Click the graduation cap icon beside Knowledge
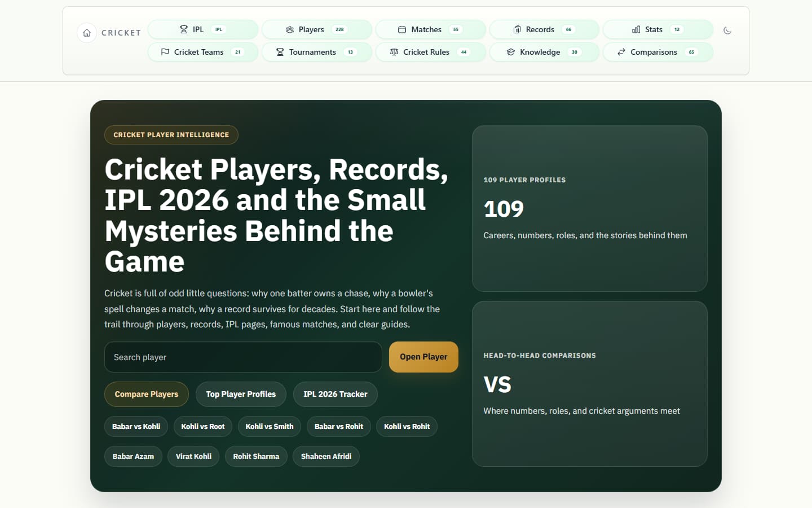Image resolution: width=812 pixels, height=508 pixels. coord(511,52)
